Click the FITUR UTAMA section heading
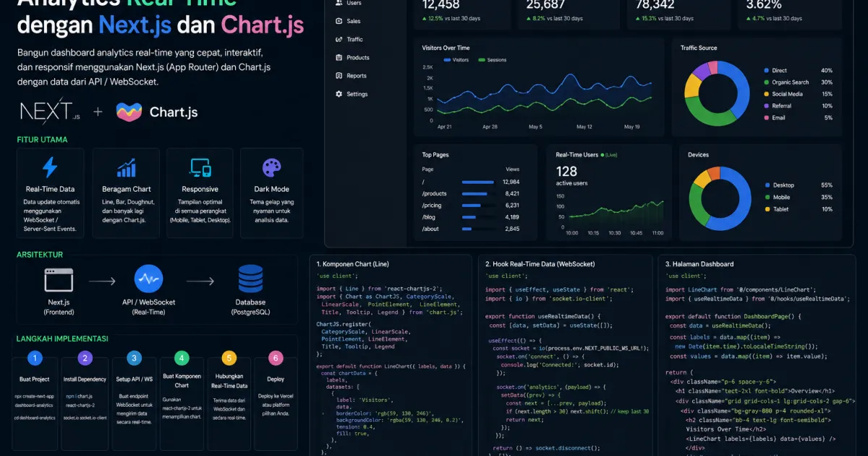 pos(42,140)
